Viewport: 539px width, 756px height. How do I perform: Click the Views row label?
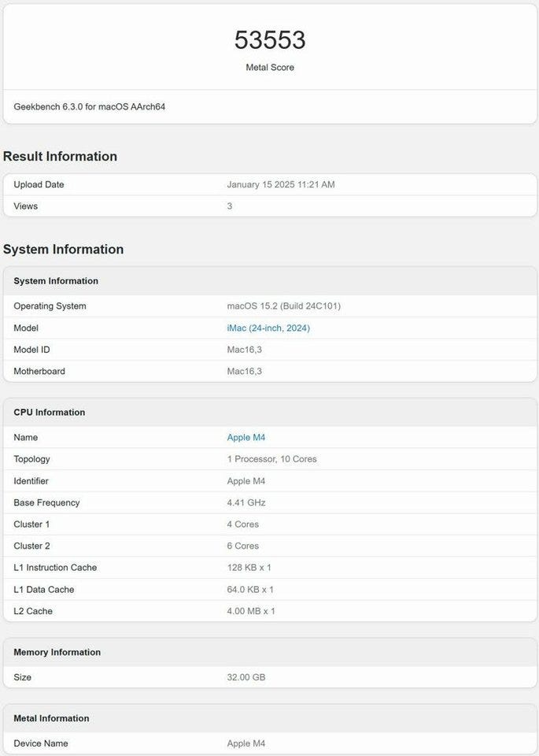(25, 206)
